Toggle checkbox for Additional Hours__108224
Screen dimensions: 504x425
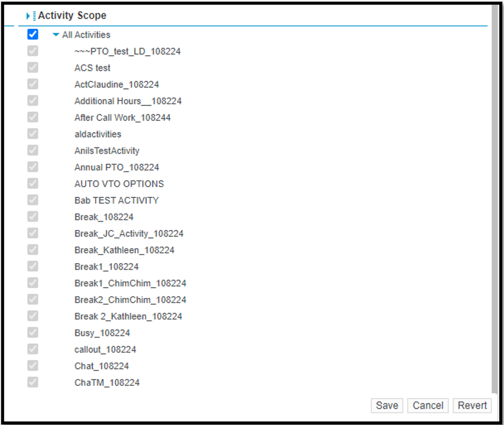pyautogui.click(x=33, y=101)
